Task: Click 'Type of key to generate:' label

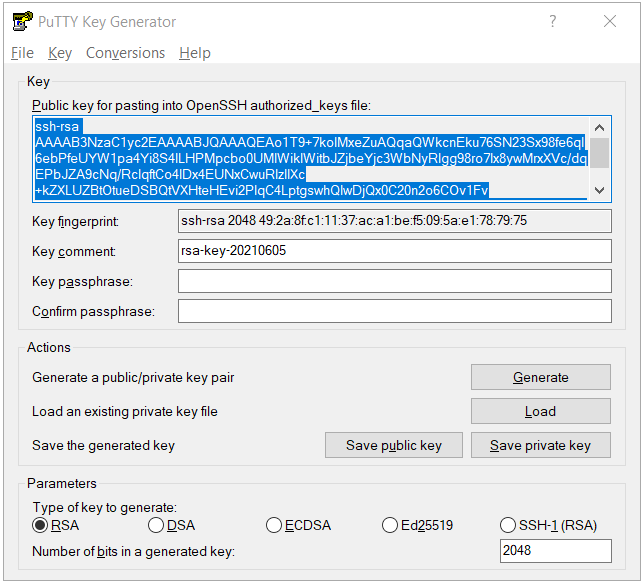Action: [x=105, y=508]
